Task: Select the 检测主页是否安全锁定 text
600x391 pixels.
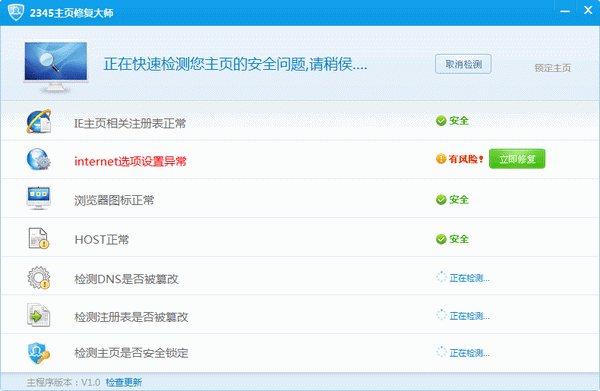Action: point(131,353)
